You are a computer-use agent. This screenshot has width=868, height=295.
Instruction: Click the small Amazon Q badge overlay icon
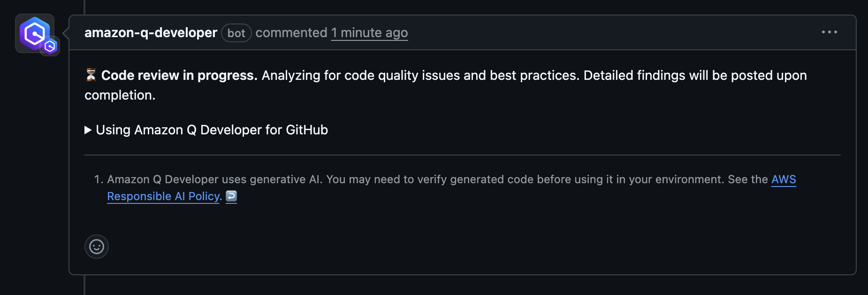50,46
